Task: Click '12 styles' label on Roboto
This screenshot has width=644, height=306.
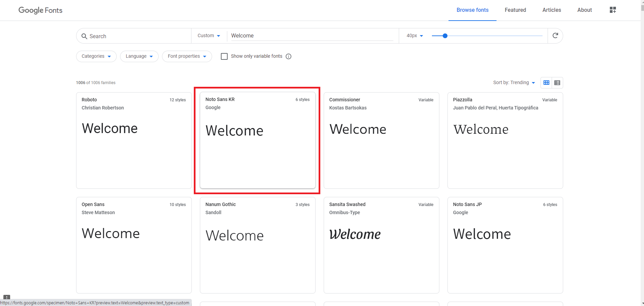Action: (178, 100)
